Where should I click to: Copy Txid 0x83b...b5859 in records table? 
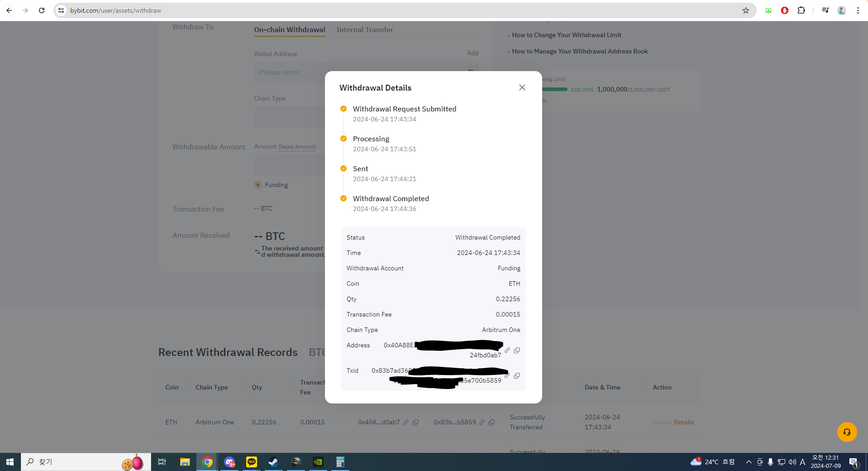(491, 422)
